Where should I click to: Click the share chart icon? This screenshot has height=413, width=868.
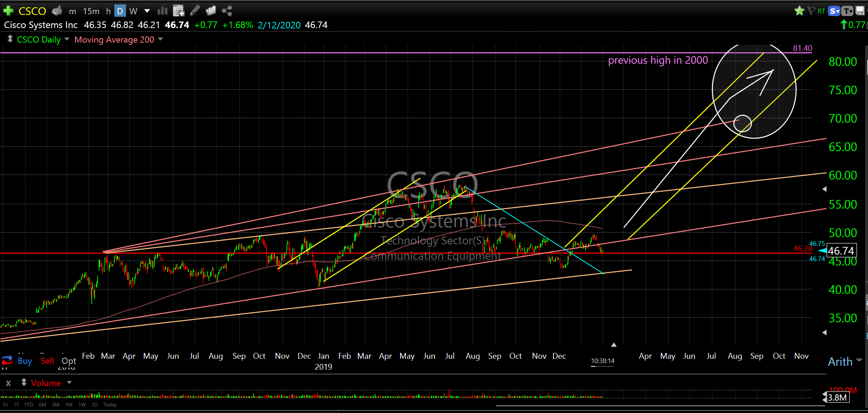pyautogui.click(x=227, y=11)
